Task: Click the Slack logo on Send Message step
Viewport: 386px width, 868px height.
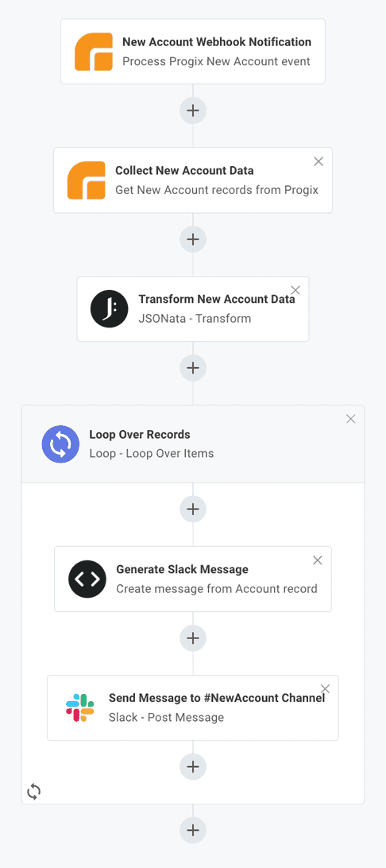Action: (80, 707)
